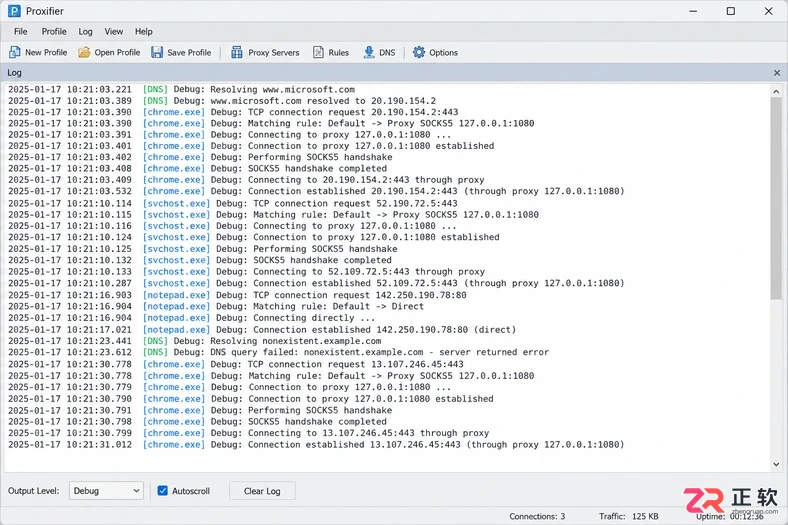Select 'Connection established 20.190.154.2:443' log line
This screenshot has width=788, height=525.
[316, 191]
